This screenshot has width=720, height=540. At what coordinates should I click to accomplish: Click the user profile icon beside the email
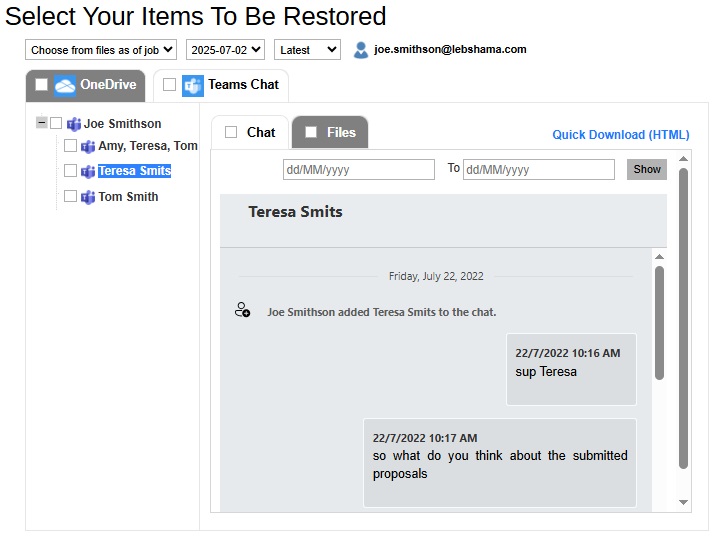(x=361, y=50)
